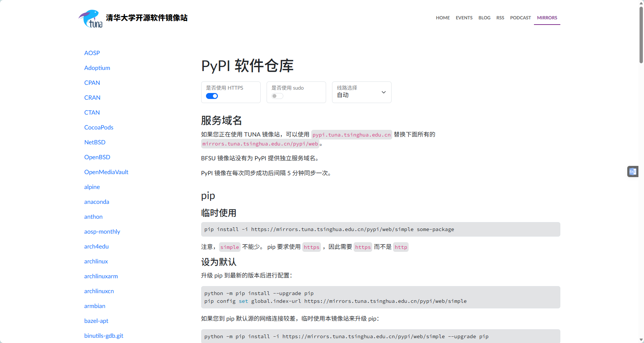Click the pip config set global.index-url line
Viewport: 644px width, 343px height.
coord(335,301)
